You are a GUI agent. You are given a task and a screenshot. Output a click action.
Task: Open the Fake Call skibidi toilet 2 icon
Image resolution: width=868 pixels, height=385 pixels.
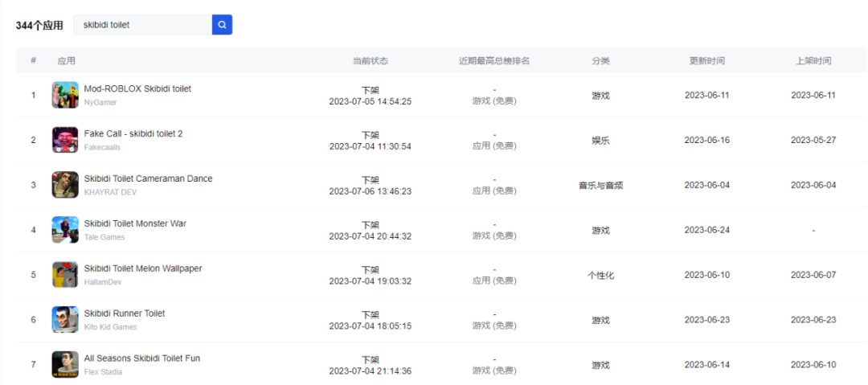[x=65, y=140]
